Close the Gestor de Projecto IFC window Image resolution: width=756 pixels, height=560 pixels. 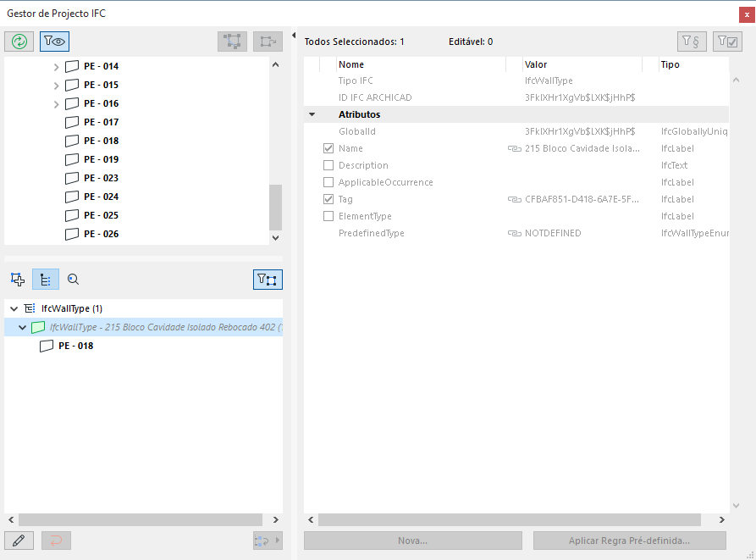point(747,14)
